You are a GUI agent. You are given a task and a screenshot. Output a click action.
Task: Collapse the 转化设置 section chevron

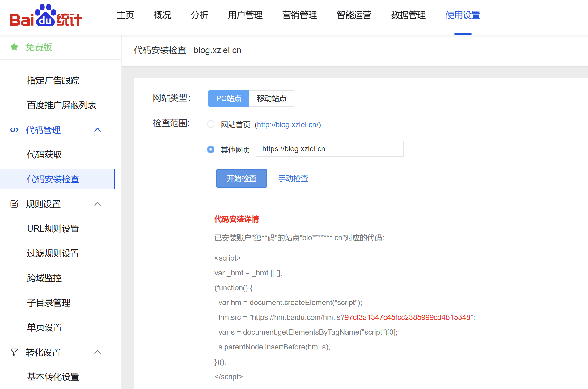click(98, 352)
